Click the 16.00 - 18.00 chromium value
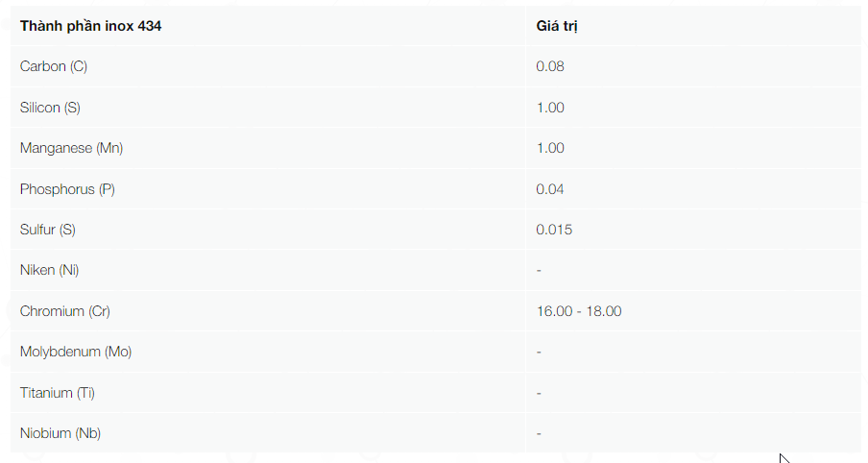 pos(578,311)
